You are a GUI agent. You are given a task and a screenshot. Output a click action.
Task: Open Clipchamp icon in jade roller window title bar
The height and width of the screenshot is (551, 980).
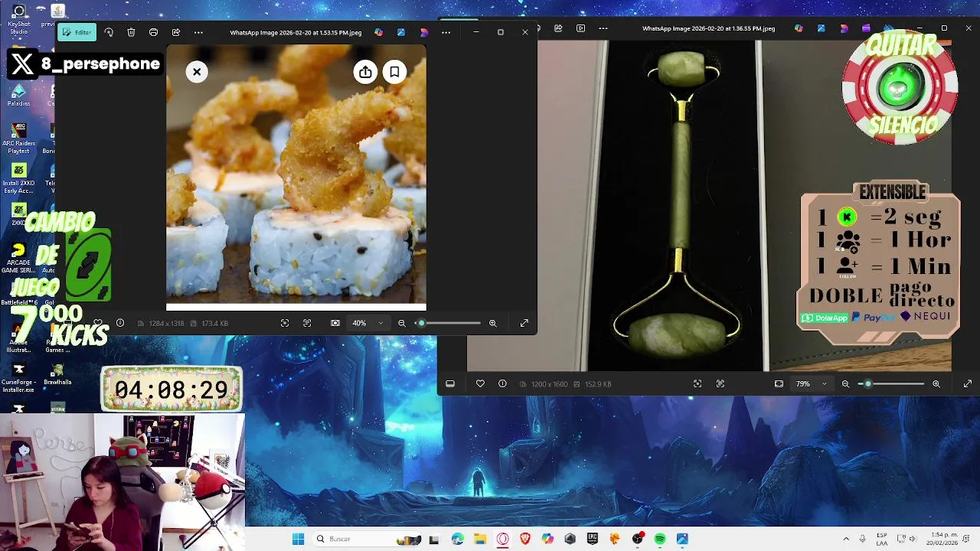point(844,28)
